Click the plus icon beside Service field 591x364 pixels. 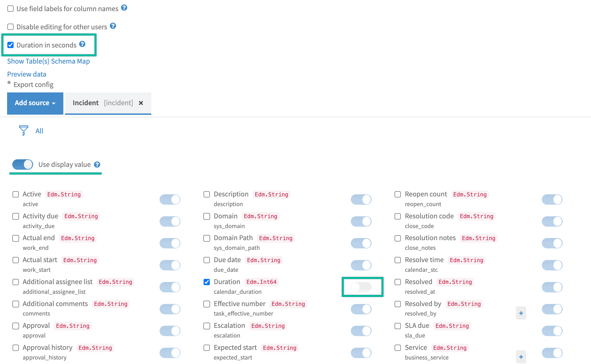pyautogui.click(x=521, y=357)
